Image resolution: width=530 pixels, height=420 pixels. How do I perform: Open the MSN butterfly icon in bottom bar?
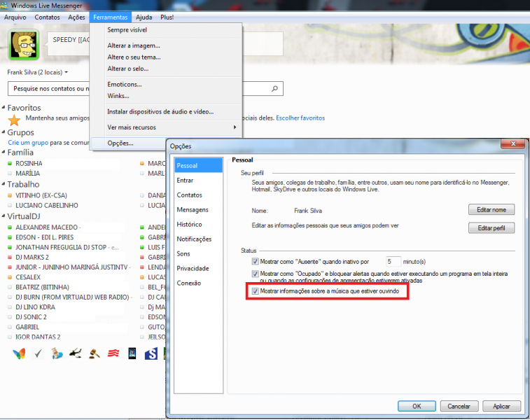click(19, 353)
